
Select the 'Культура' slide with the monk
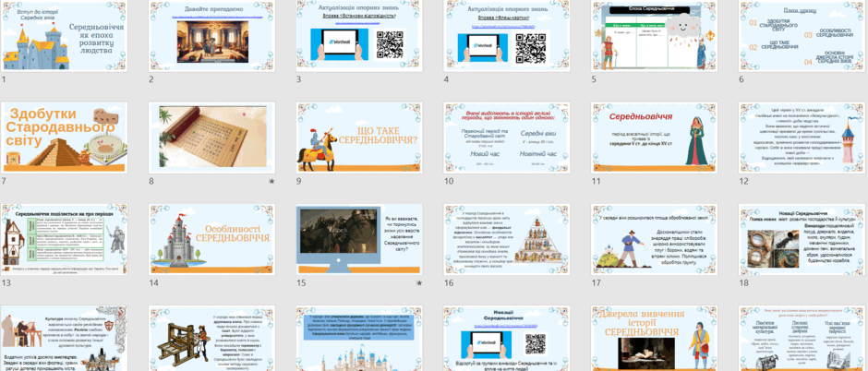(65, 339)
